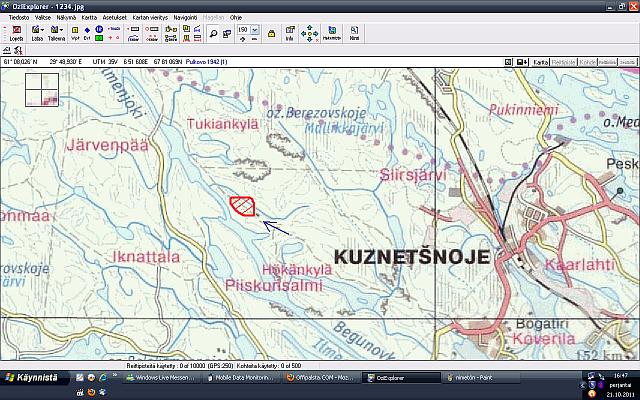Click the Info toolbar icon
This screenshot has height=400, width=640.
click(x=288, y=33)
